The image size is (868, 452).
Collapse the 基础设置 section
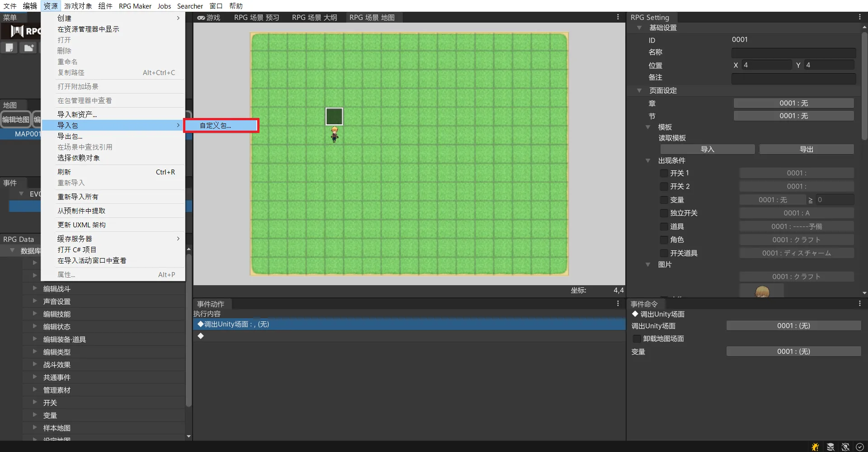(639, 28)
